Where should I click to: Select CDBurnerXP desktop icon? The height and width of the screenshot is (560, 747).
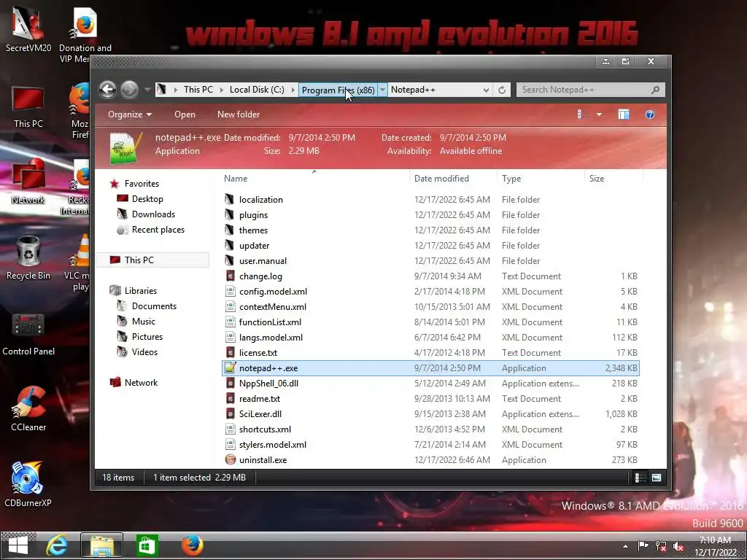coord(28,484)
